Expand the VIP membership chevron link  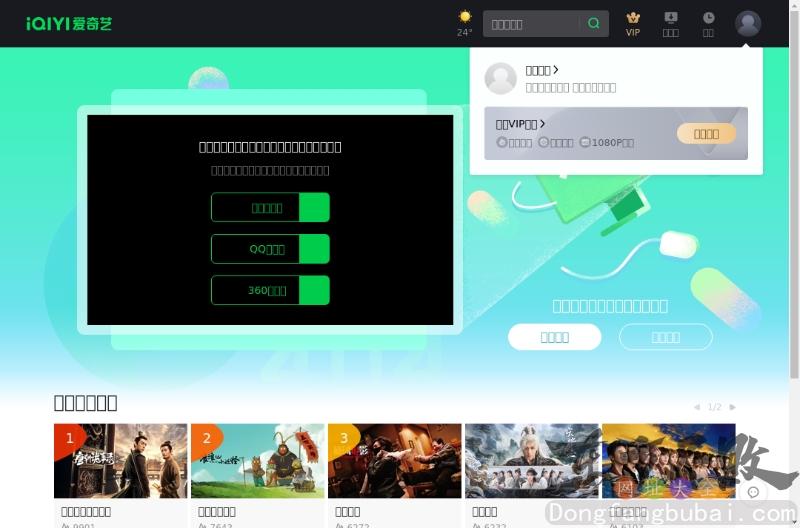click(543, 124)
